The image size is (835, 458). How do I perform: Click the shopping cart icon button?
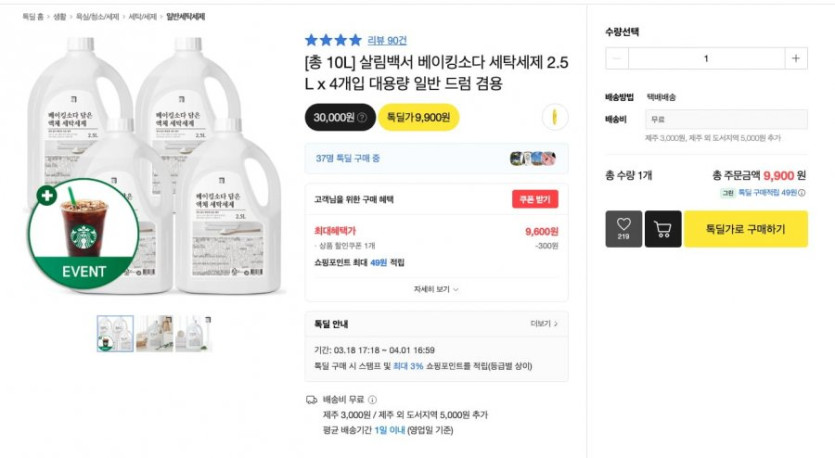tap(662, 229)
